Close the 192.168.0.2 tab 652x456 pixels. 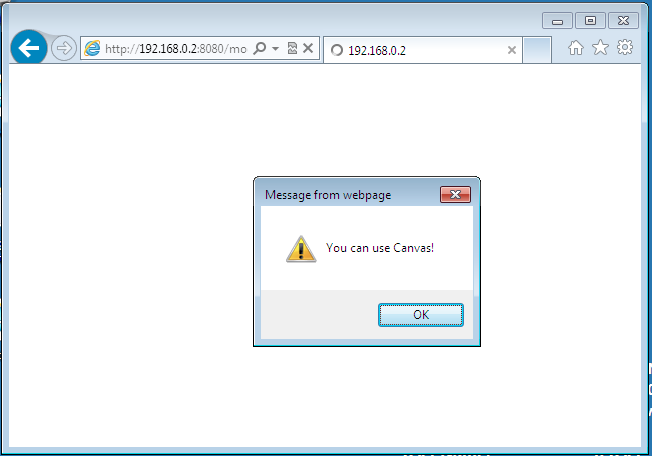coord(512,50)
